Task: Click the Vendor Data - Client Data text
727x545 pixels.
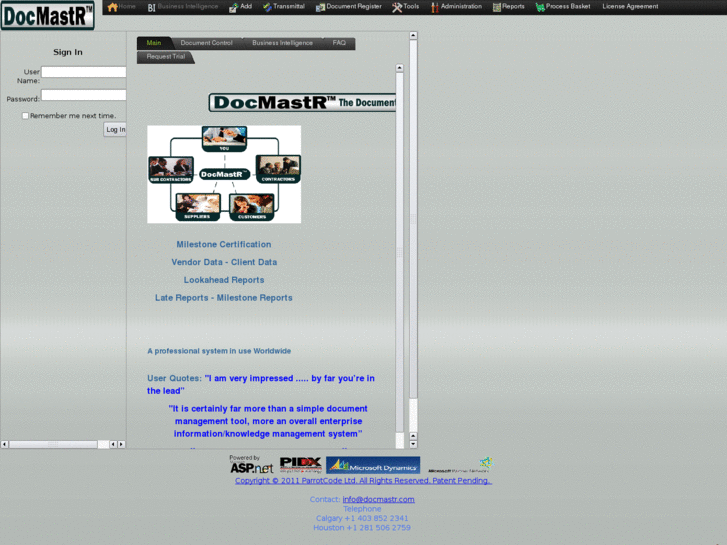Action: 224,262
